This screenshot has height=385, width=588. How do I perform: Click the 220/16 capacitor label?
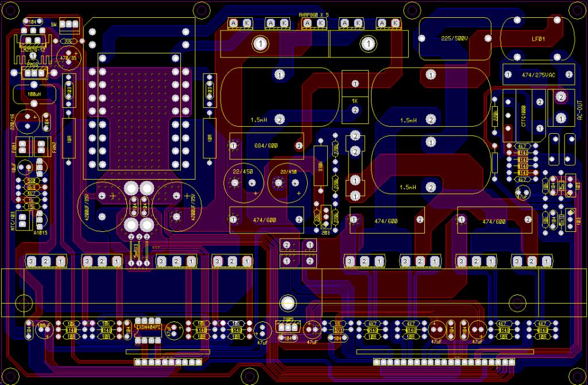pyautogui.click(x=13, y=122)
